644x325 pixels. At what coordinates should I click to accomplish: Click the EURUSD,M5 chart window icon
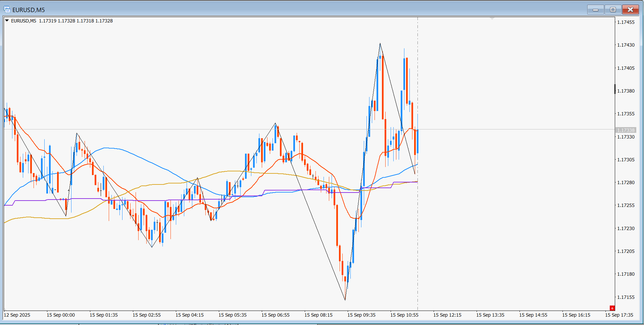click(x=7, y=10)
